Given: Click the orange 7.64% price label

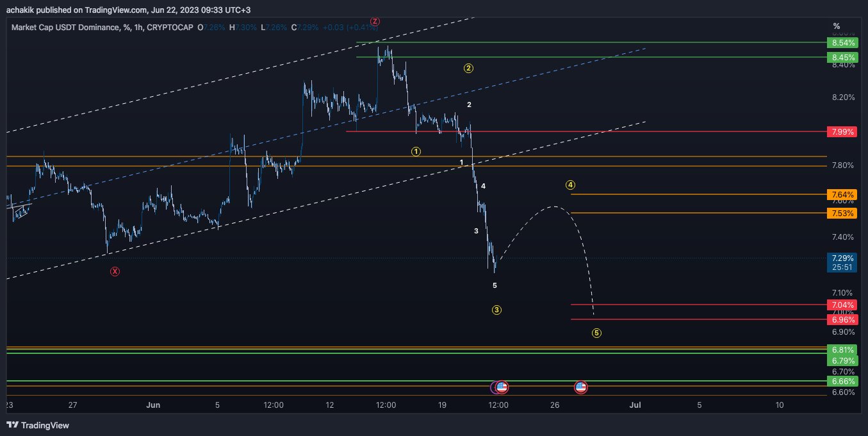Looking at the screenshot, I should pos(842,194).
